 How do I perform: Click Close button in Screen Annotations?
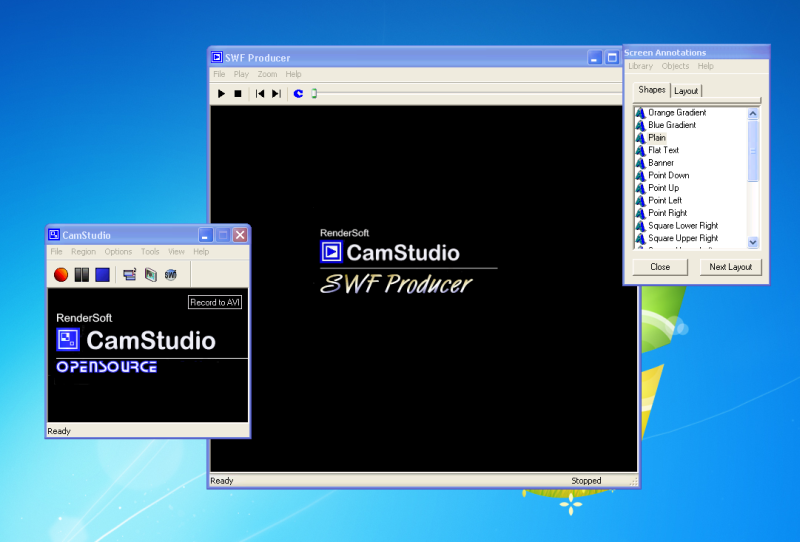click(660, 267)
